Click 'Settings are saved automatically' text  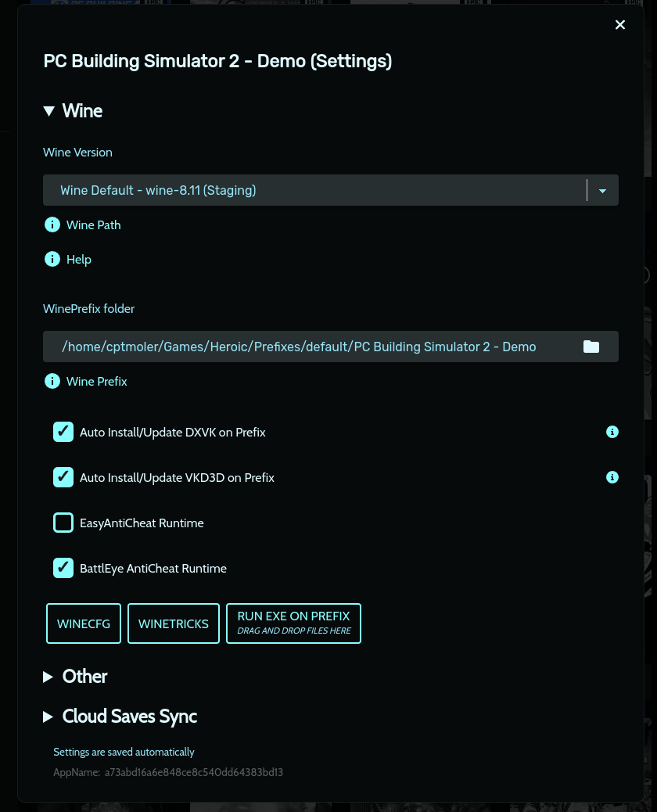pos(124,752)
